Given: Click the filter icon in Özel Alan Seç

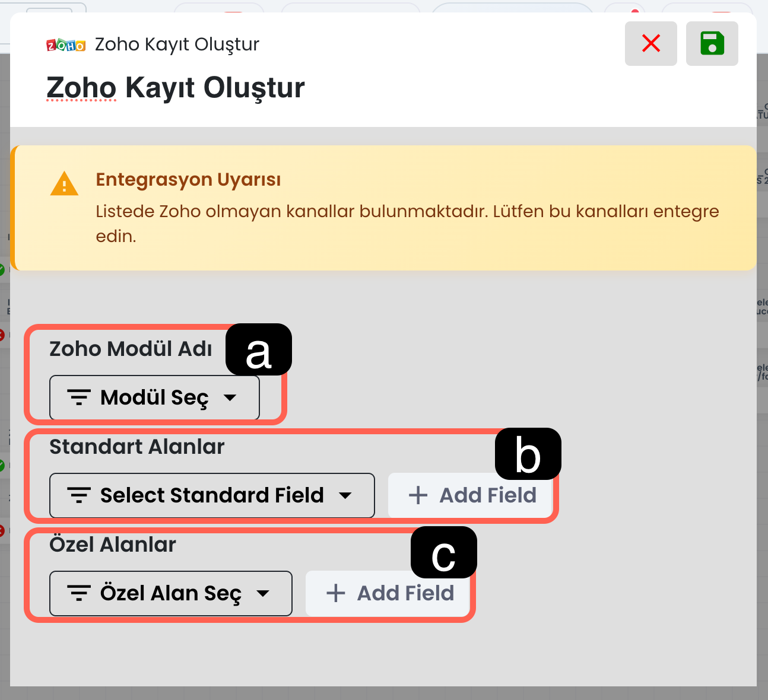Looking at the screenshot, I should click(79, 593).
